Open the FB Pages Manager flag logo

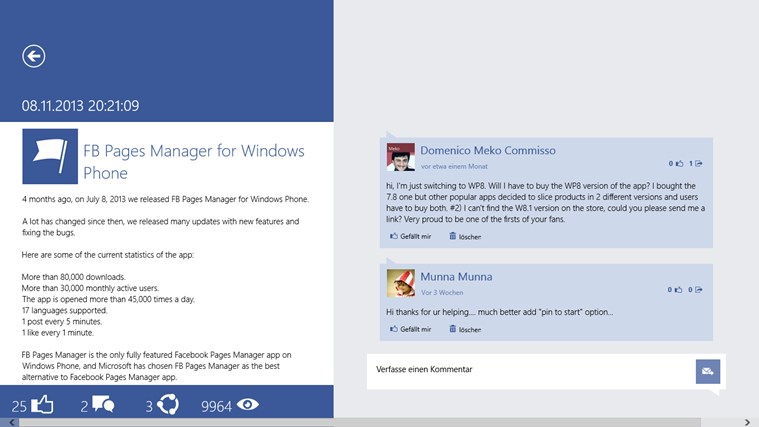point(50,156)
